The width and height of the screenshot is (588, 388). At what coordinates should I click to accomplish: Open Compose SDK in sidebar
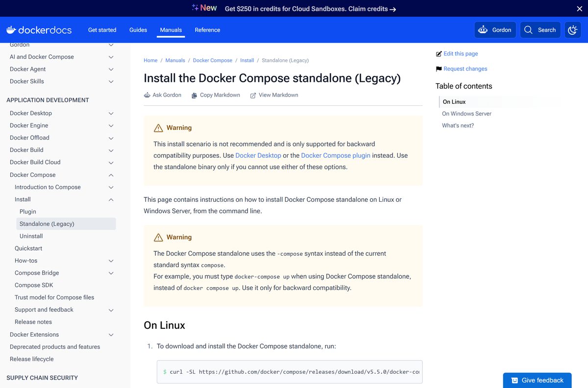click(x=34, y=285)
